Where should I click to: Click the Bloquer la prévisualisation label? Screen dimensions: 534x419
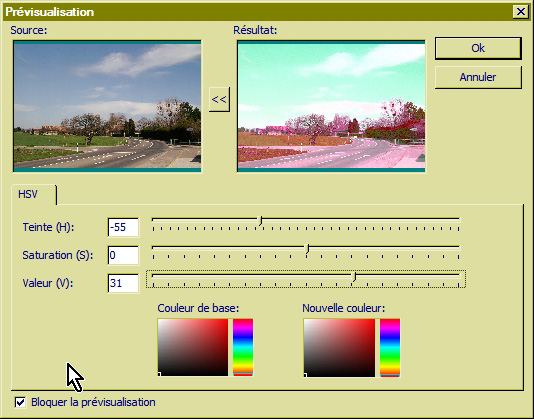coord(93,402)
